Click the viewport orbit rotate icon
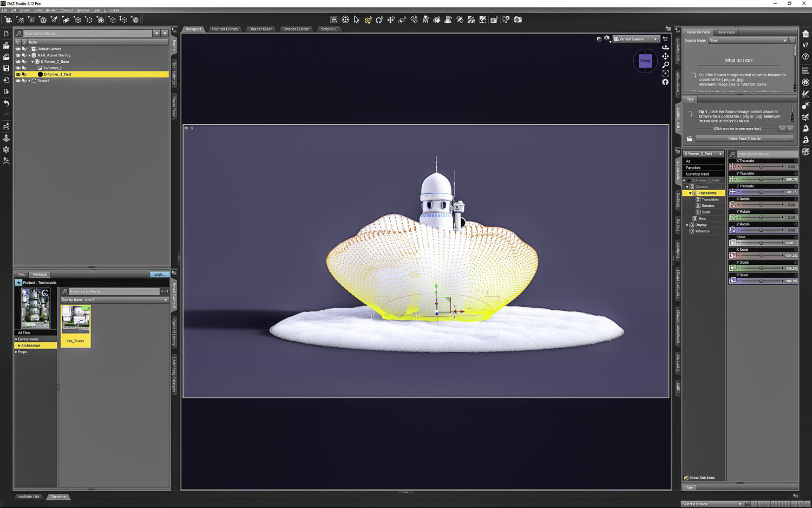 click(x=665, y=47)
